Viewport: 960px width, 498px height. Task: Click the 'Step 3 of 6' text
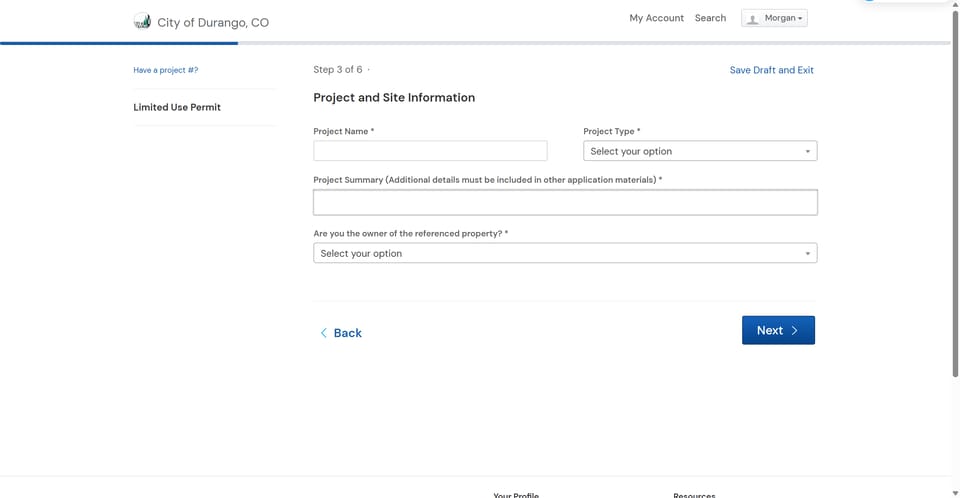point(337,70)
